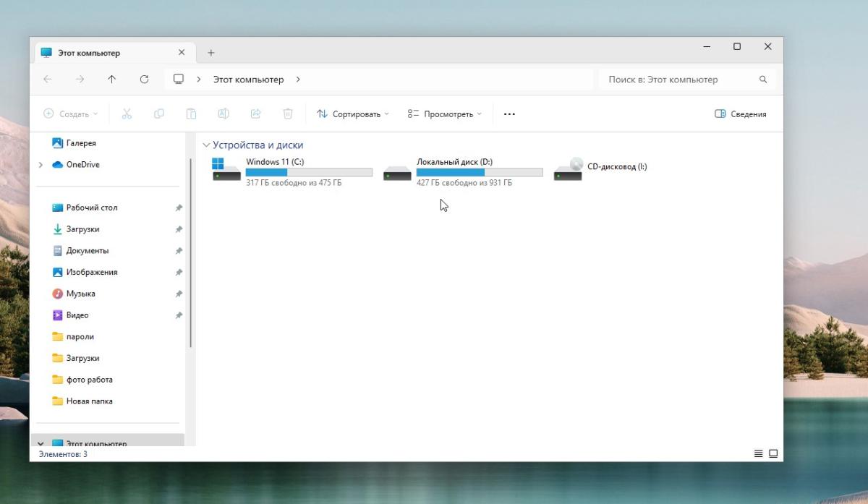
Task: Open the Создать dropdown
Action: 71,114
